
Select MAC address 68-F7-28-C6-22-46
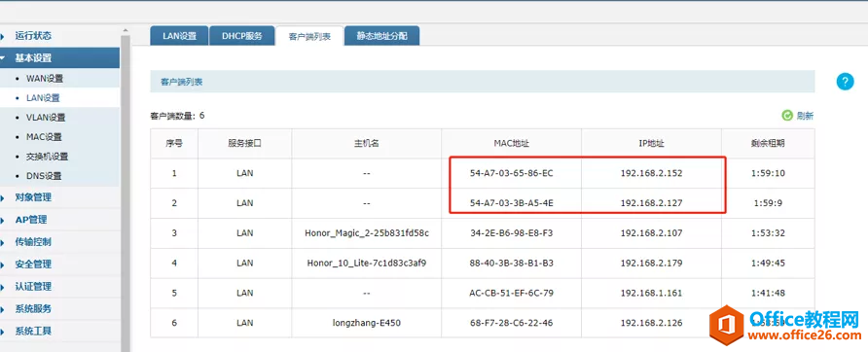pyautogui.click(x=512, y=323)
